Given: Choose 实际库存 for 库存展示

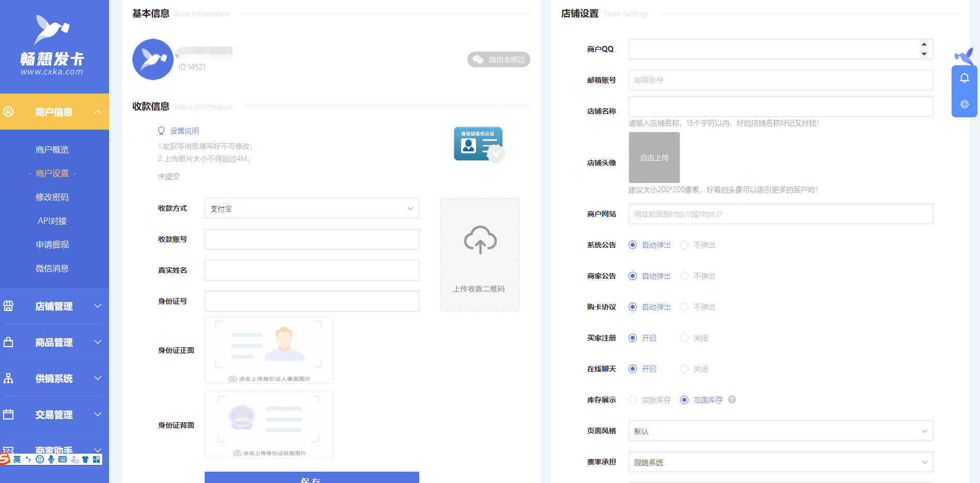Looking at the screenshot, I should 633,400.
